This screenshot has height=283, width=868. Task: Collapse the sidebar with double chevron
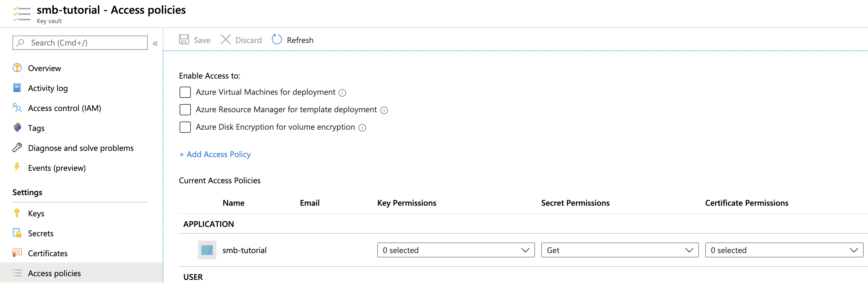coord(155,43)
